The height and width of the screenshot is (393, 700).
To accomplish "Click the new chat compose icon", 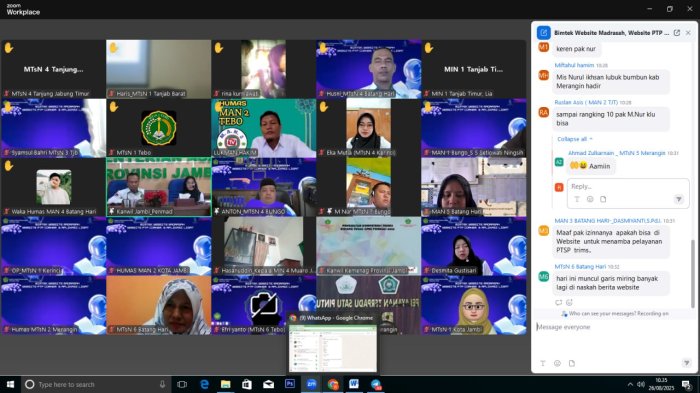I will pyautogui.click(x=543, y=33).
